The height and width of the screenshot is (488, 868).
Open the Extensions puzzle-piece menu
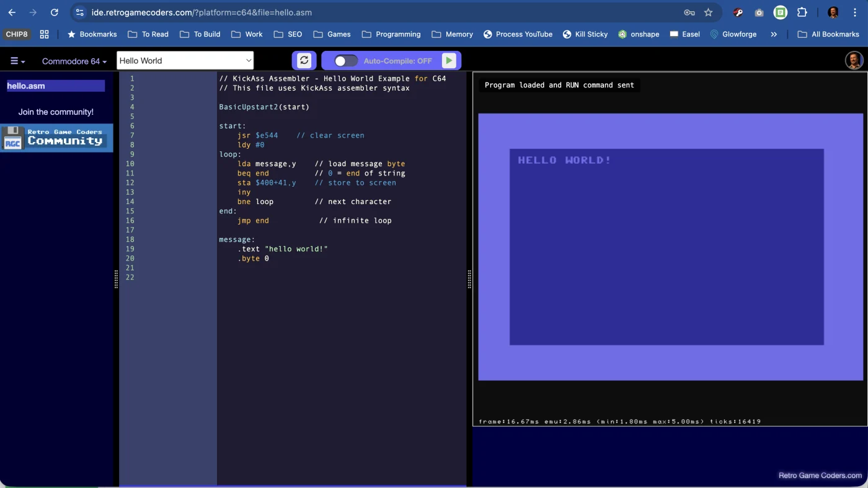[x=802, y=12]
